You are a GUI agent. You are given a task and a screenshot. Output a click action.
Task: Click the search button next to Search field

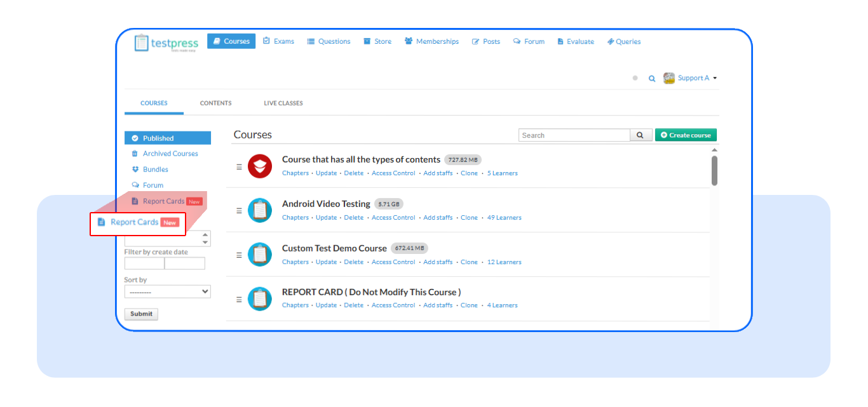[x=641, y=135]
